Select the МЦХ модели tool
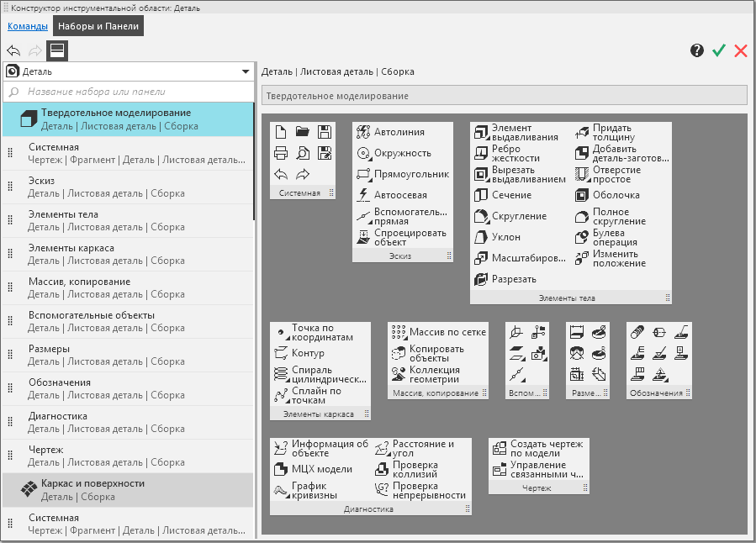This screenshot has width=756, height=543. pos(281,469)
